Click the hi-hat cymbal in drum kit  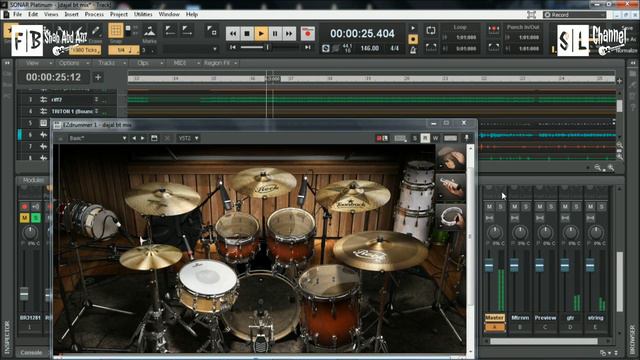pos(150,257)
